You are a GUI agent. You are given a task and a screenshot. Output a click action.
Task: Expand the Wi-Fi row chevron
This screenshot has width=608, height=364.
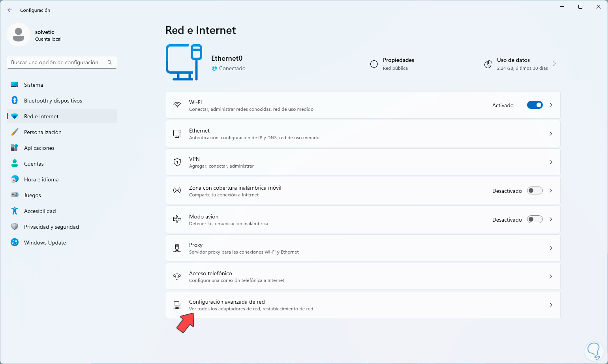coord(551,105)
